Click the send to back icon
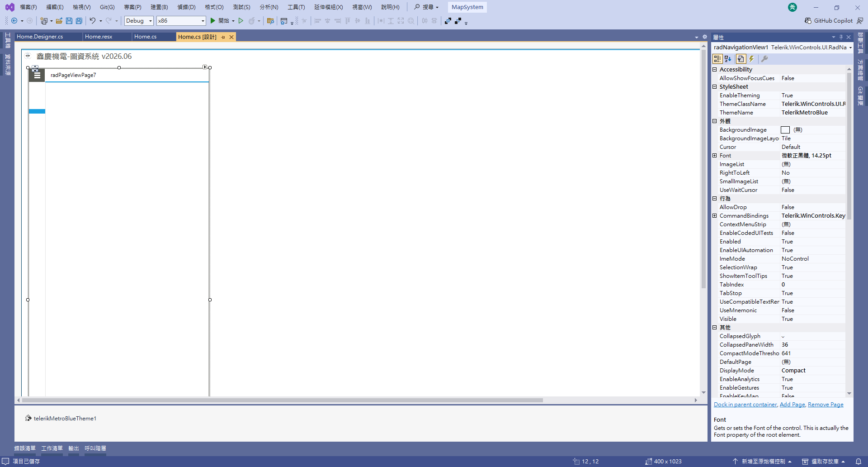The width and height of the screenshot is (868, 467). (458, 21)
